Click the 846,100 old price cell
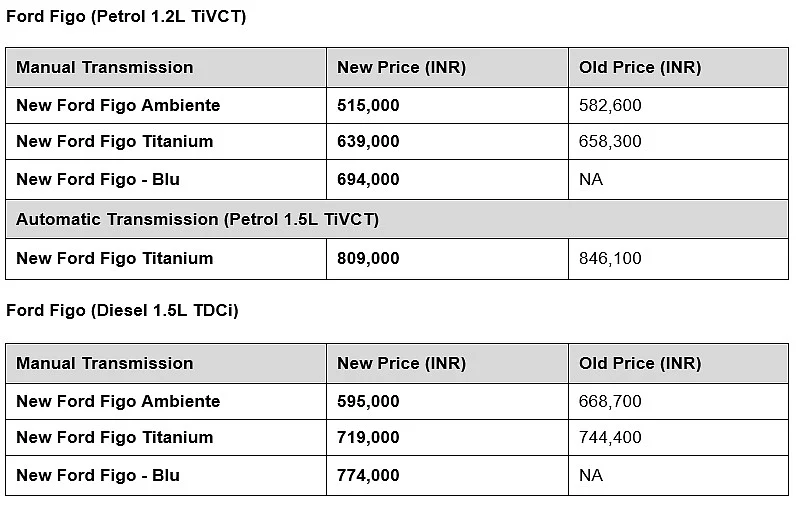 click(x=678, y=259)
